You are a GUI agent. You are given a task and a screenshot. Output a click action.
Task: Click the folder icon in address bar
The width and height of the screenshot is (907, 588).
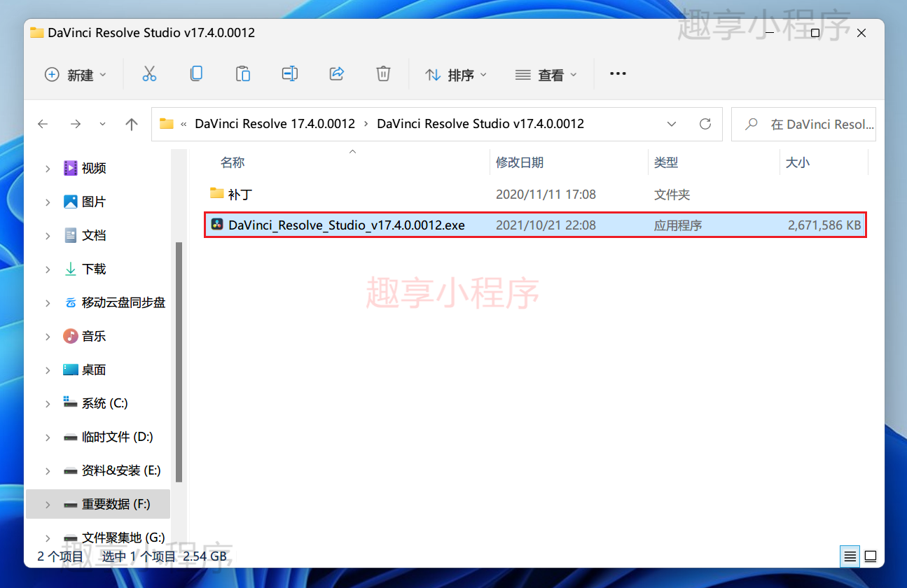tap(166, 124)
